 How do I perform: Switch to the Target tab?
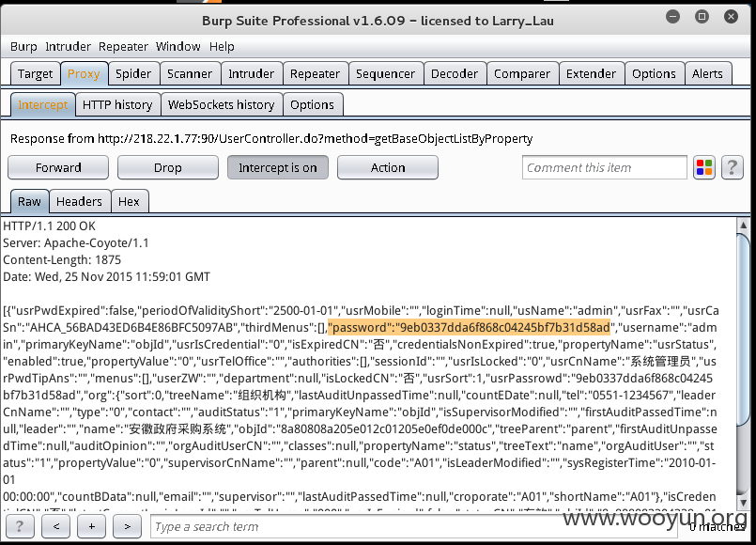[x=35, y=74]
